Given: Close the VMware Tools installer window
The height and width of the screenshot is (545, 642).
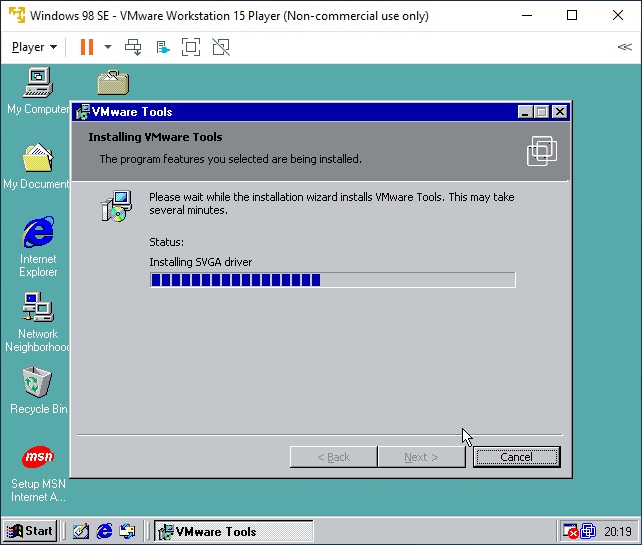Looking at the screenshot, I should coord(560,112).
